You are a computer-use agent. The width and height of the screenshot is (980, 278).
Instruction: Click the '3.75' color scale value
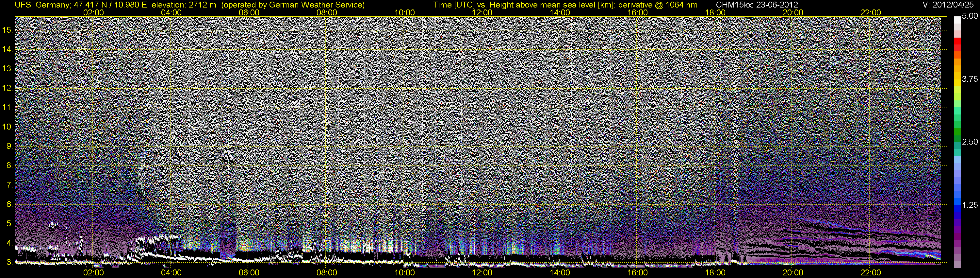970,79
